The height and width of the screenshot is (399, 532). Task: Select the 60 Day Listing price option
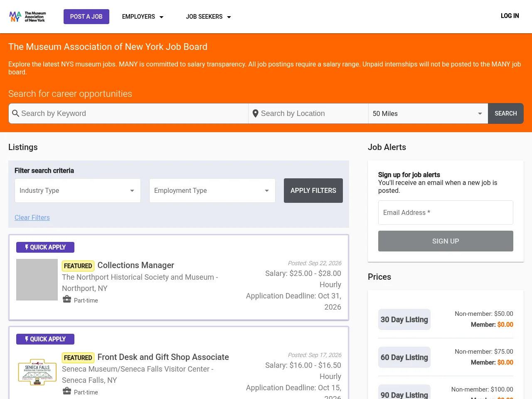[404, 357]
